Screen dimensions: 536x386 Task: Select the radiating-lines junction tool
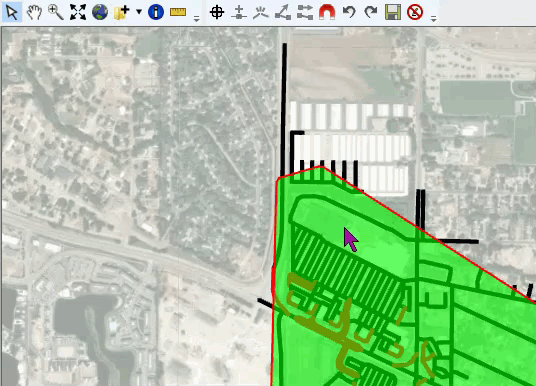(x=261, y=12)
